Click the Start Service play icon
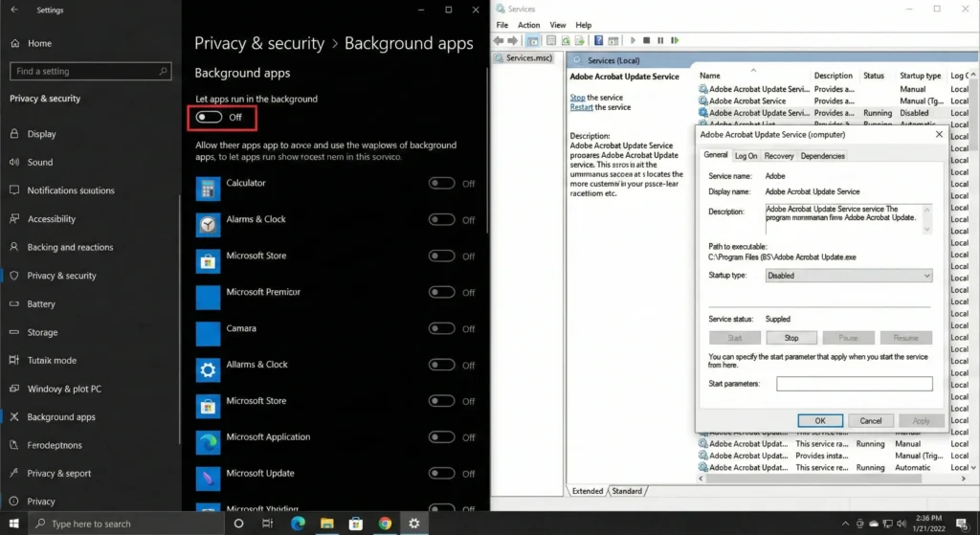The height and width of the screenshot is (535, 980). click(x=633, y=41)
